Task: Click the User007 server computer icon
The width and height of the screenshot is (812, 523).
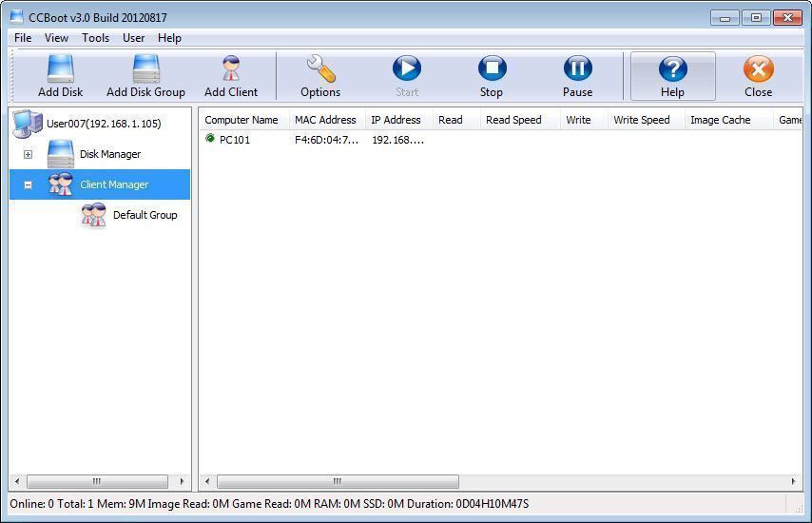Action: point(28,124)
